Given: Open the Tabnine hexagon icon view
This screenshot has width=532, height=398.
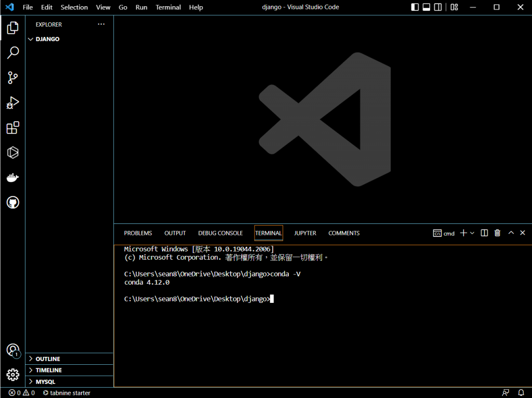Looking at the screenshot, I should coord(12,152).
